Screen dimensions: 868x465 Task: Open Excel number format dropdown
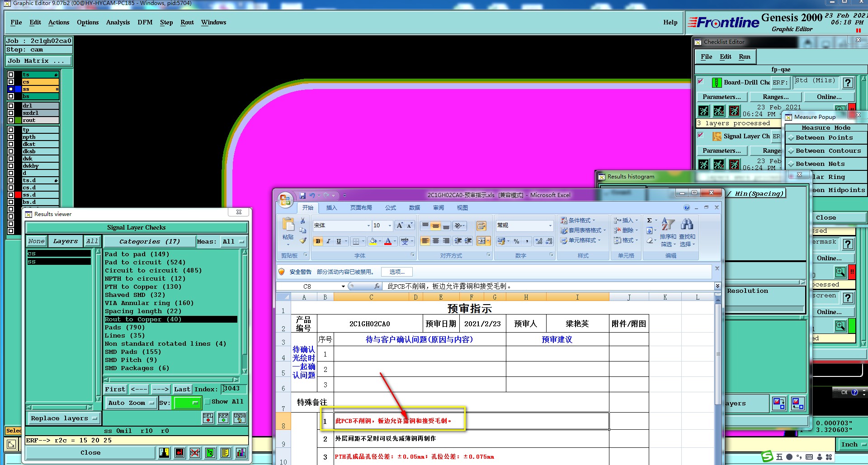[x=550, y=225]
